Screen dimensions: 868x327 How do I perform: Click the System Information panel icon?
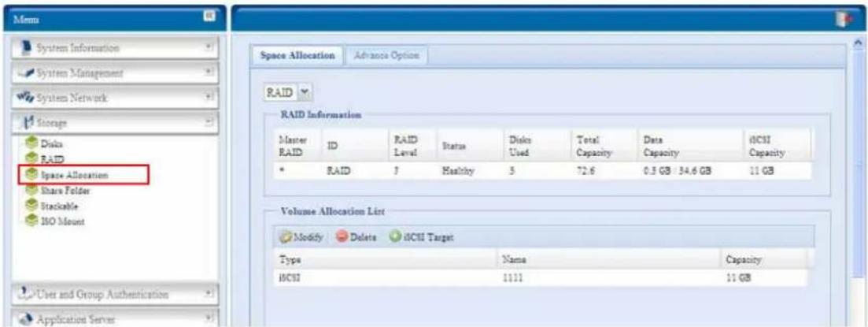pos(25,47)
